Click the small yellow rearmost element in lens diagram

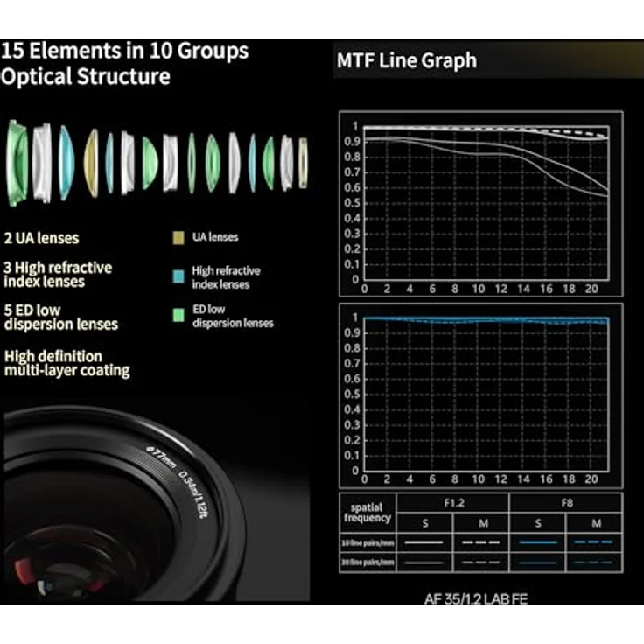click(303, 163)
